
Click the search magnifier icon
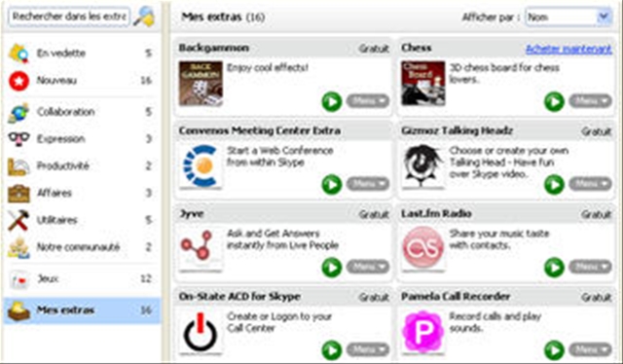pos(143,18)
